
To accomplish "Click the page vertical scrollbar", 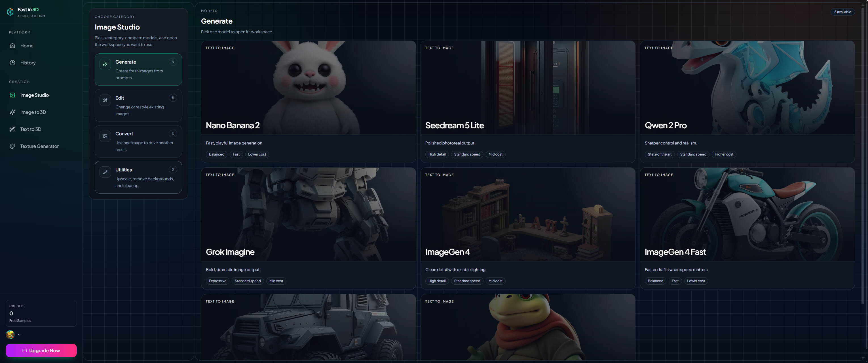I will 863,155.
